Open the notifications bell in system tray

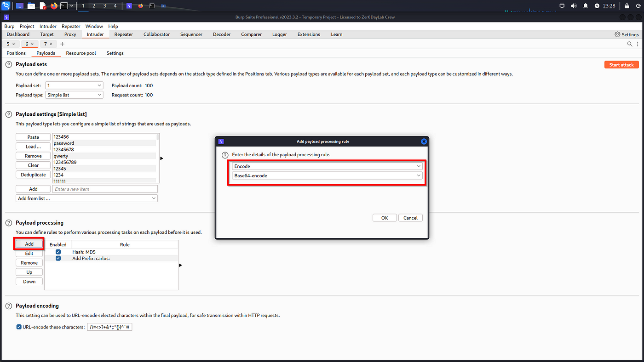point(586,6)
